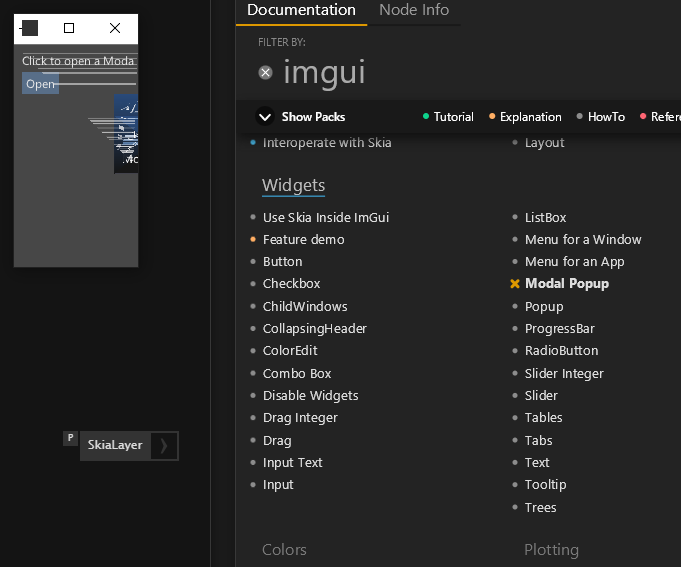
Task: Open the Text entry
Action: pos(537,463)
